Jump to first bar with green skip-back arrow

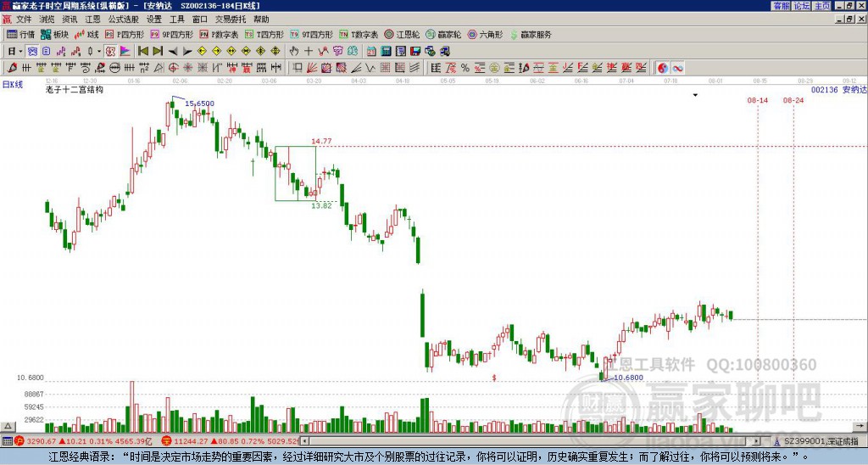(142, 52)
